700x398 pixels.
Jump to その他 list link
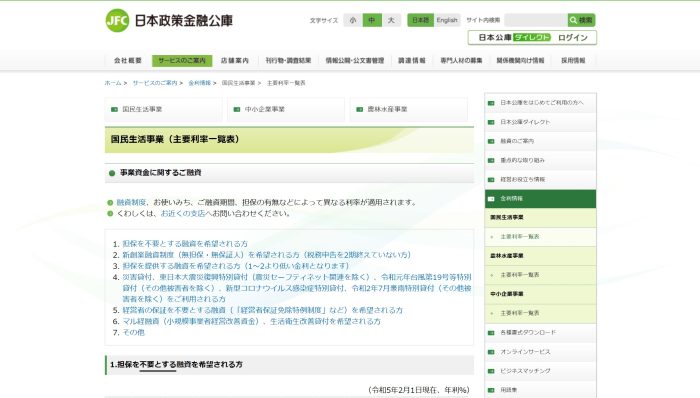coord(133,332)
